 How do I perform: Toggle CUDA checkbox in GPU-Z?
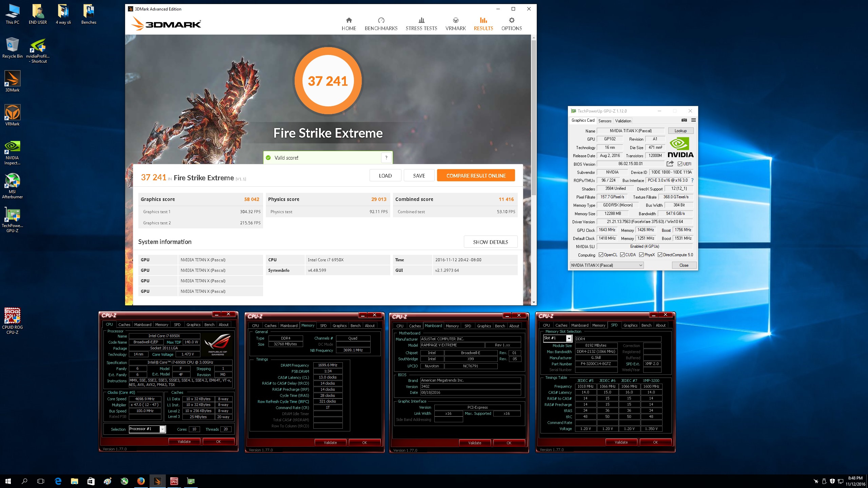tap(623, 255)
